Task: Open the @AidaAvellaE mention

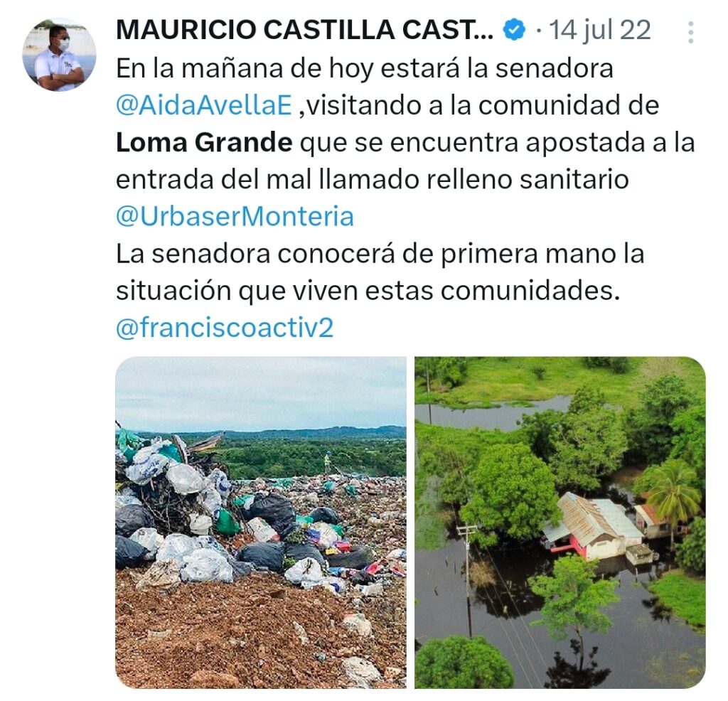Action: coord(204,105)
